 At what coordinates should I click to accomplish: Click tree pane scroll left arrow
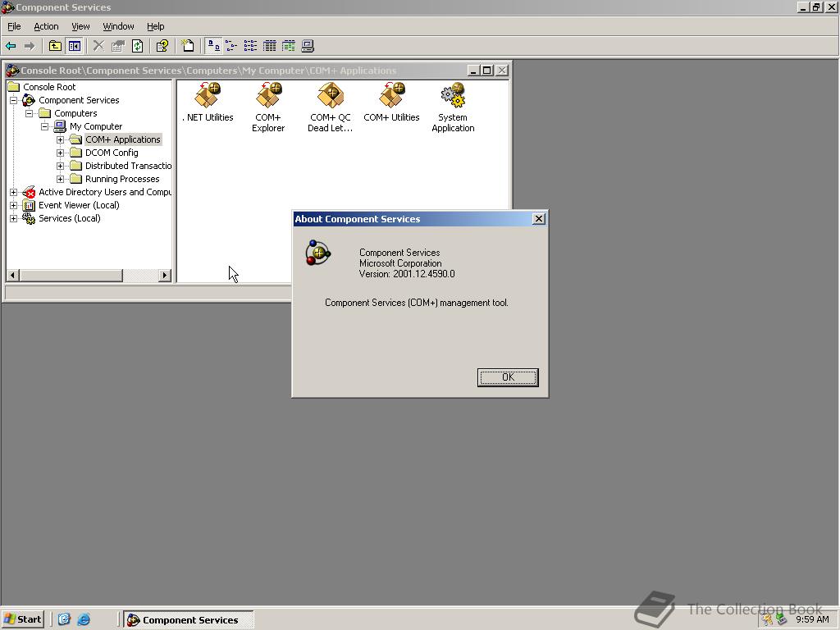pos(13,276)
